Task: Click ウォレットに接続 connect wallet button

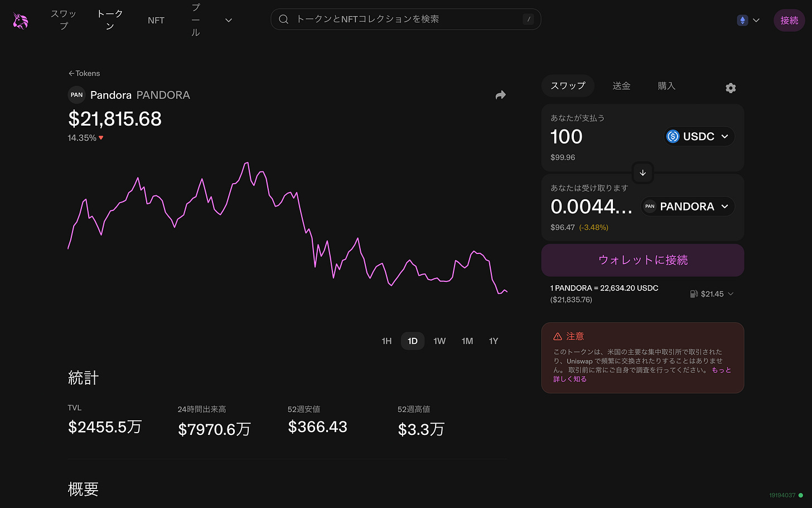Action: pos(642,260)
